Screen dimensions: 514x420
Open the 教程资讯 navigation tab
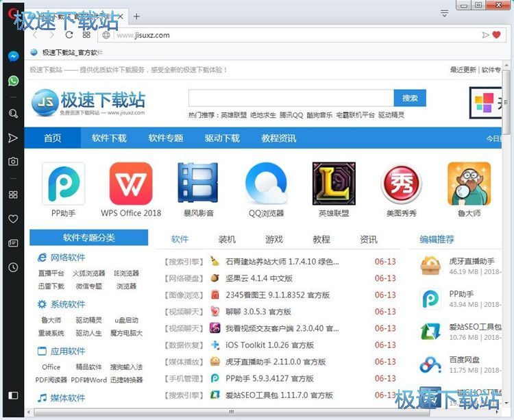(279, 138)
